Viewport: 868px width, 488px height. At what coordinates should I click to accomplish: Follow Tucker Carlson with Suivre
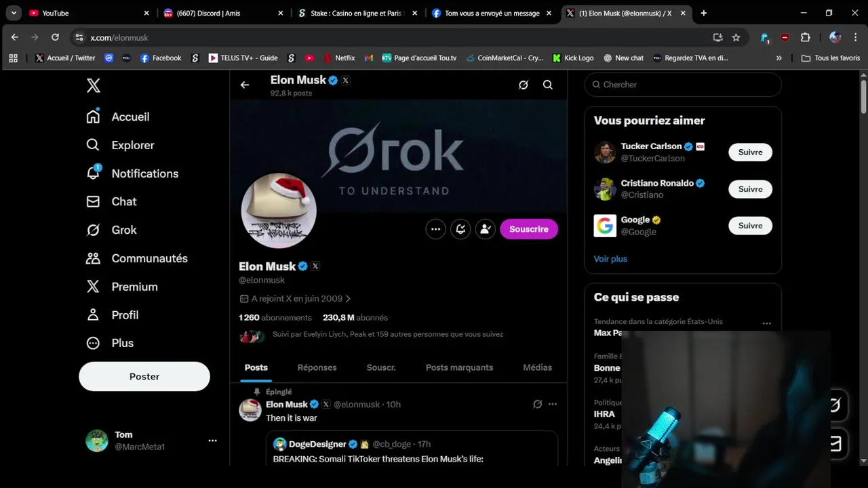751,152
